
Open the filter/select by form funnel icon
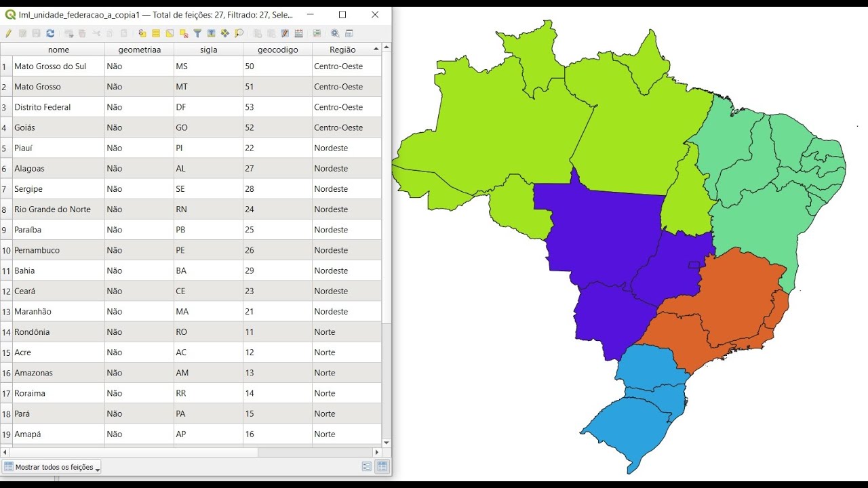coord(197,33)
